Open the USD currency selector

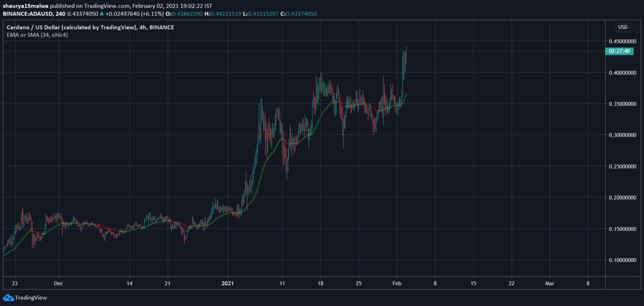623,27
